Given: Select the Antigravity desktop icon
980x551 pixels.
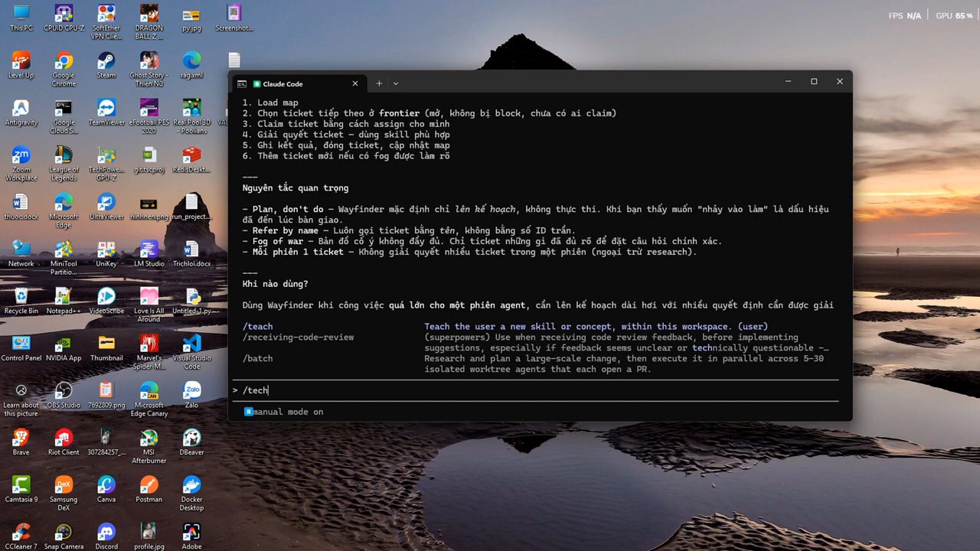Looking at the screenshot, I should (21, 112).
